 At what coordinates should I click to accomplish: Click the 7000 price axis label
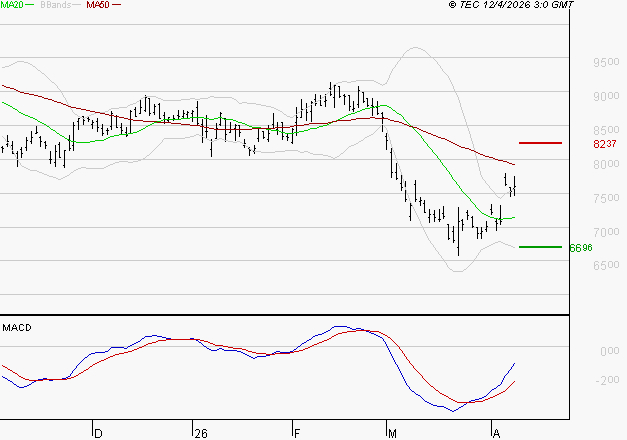pos(606,232)
